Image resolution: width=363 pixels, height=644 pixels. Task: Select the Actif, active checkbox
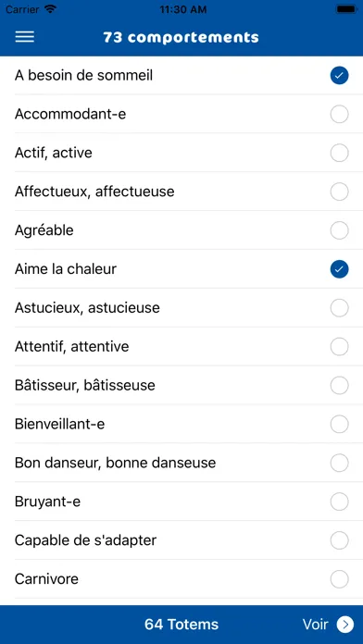coord(339,153)
